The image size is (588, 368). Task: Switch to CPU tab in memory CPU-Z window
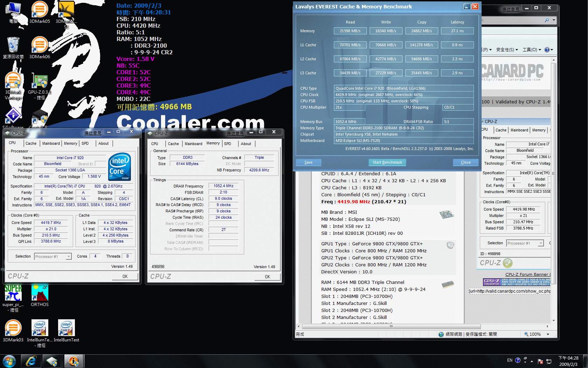point(155,144)
